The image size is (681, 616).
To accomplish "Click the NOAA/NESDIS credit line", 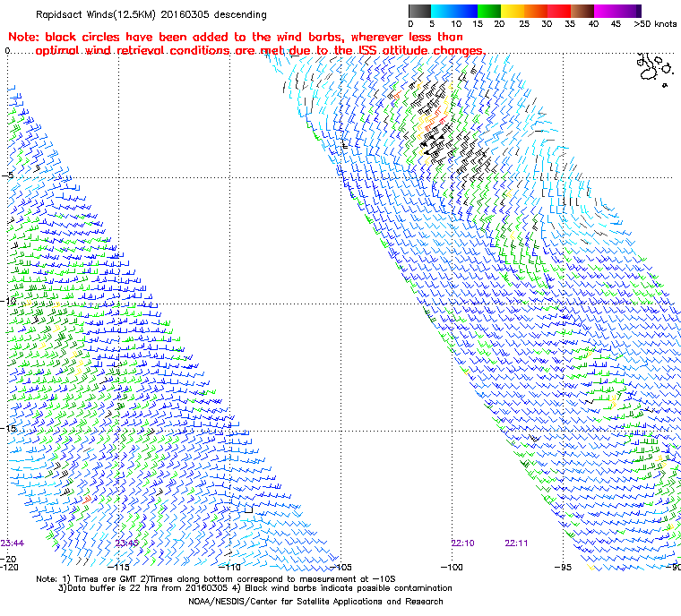I will click(315, 602).
